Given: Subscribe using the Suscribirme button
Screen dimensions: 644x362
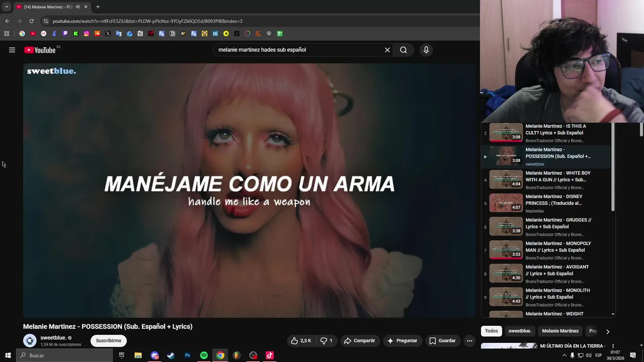Looking at the screenshot, I should click(x=109, y=340).
